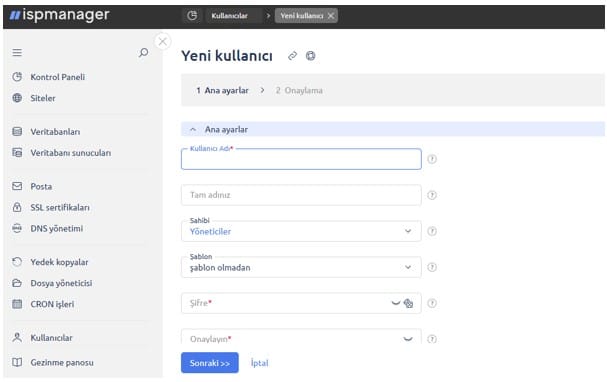Collapse sidebar with the round X button
The image size is (607, 382).
pyautogui.click(x=163, y=41)
